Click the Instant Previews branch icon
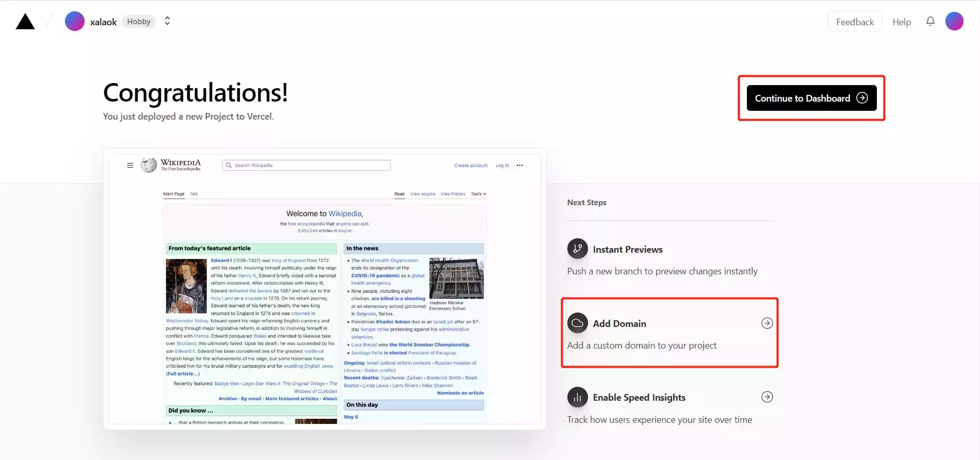 [x=578, y=249]
